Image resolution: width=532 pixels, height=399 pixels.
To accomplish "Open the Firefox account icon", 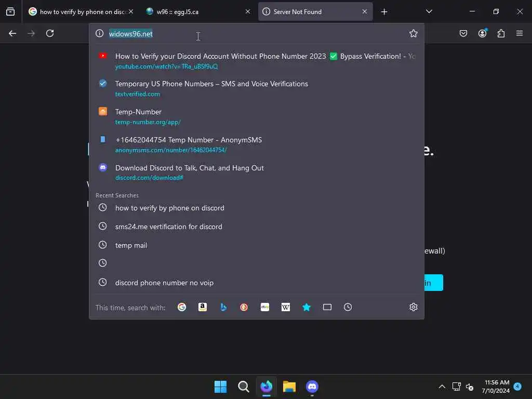I will tap(482, 33).
